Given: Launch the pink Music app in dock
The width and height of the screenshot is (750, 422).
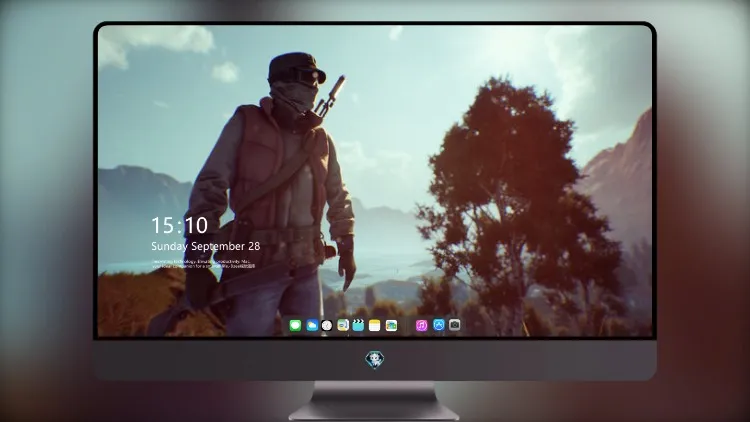Looking at the screenshot, I should pyautogui.click(x=421, y=325).
